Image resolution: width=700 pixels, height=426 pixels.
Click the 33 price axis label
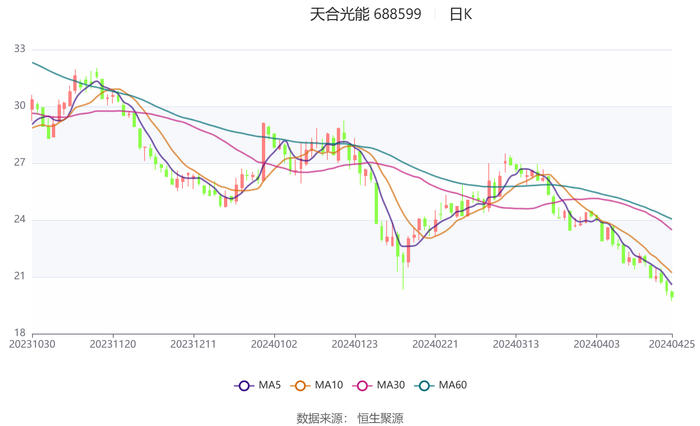coord(20,49)
